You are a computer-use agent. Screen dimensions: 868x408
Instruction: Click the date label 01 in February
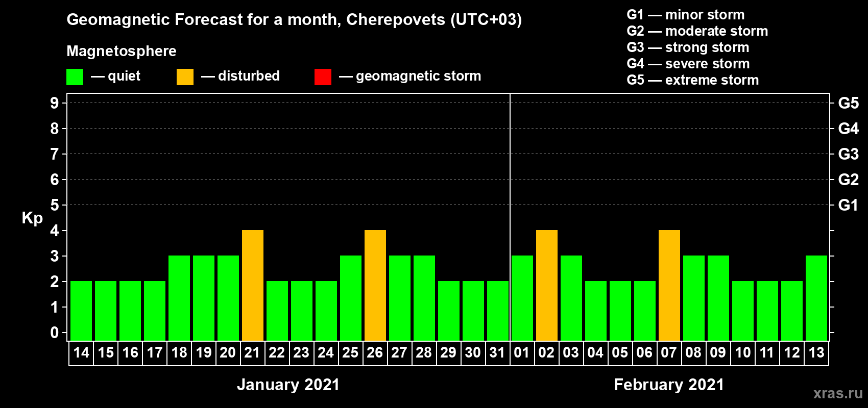click(522, 352)
